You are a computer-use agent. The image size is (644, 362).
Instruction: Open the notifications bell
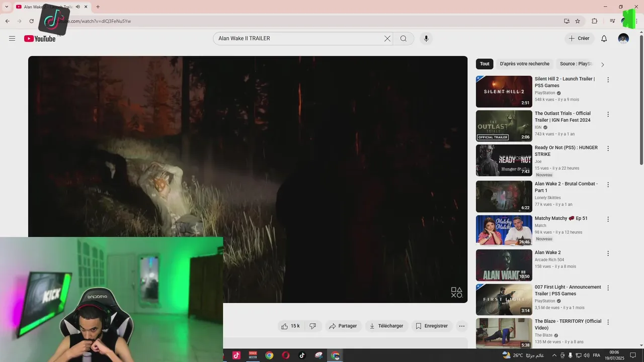point(604,39)
